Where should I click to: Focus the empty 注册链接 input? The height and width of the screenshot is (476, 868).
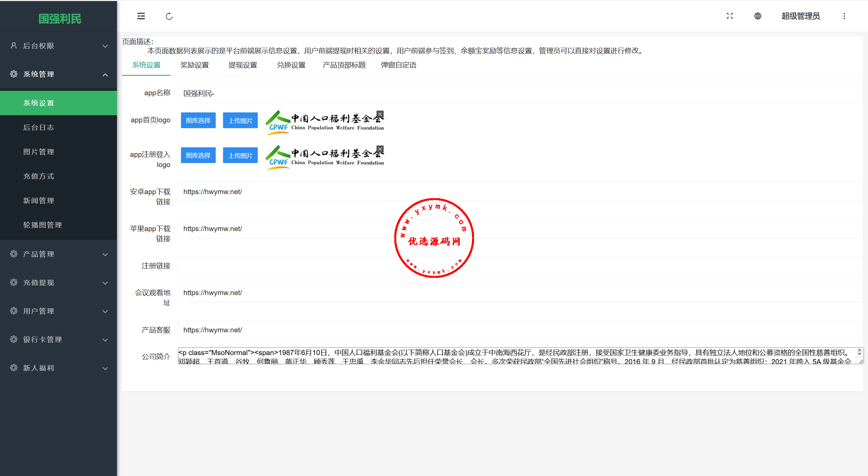[520, 266]
